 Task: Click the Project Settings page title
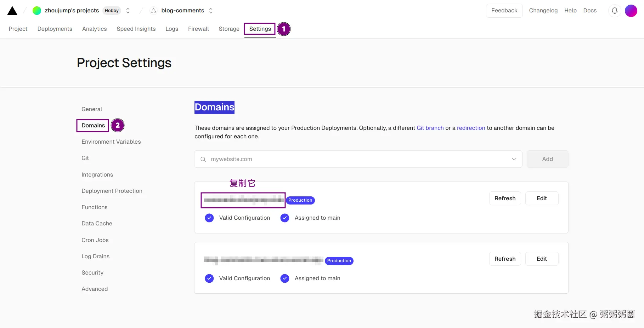[x=124, y=63]
